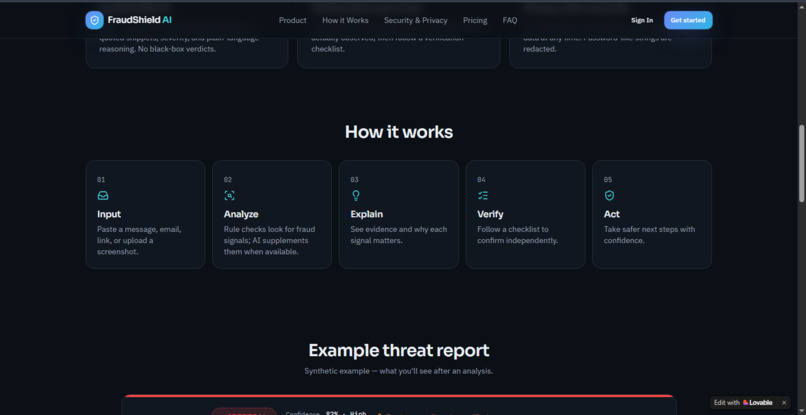Click the Lovable heart logo in badge

click(x=745, y=403)
